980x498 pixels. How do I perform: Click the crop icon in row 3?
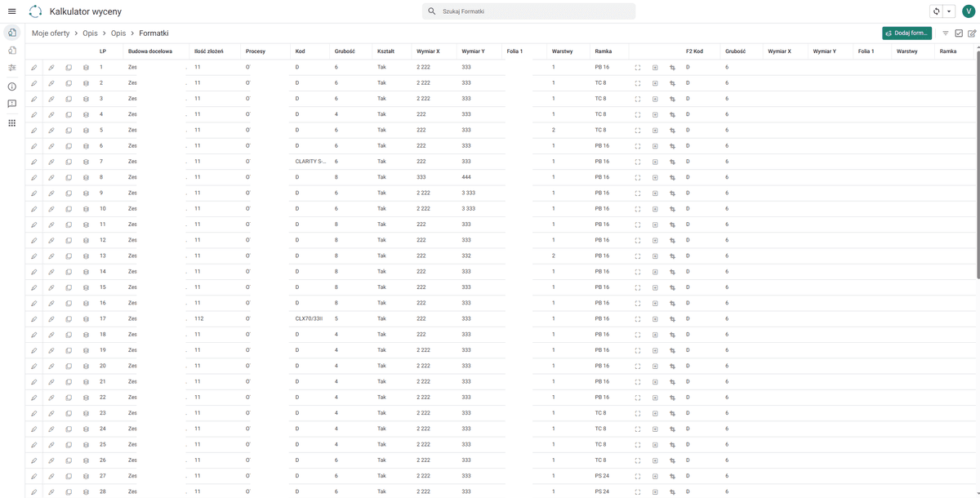[x=672, y=99]
